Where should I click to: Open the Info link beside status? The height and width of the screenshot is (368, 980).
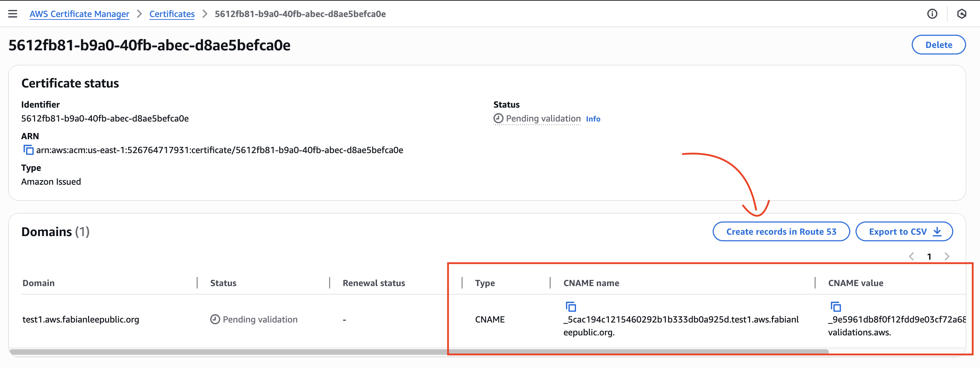pyautogui.click(x=593, y=119)
